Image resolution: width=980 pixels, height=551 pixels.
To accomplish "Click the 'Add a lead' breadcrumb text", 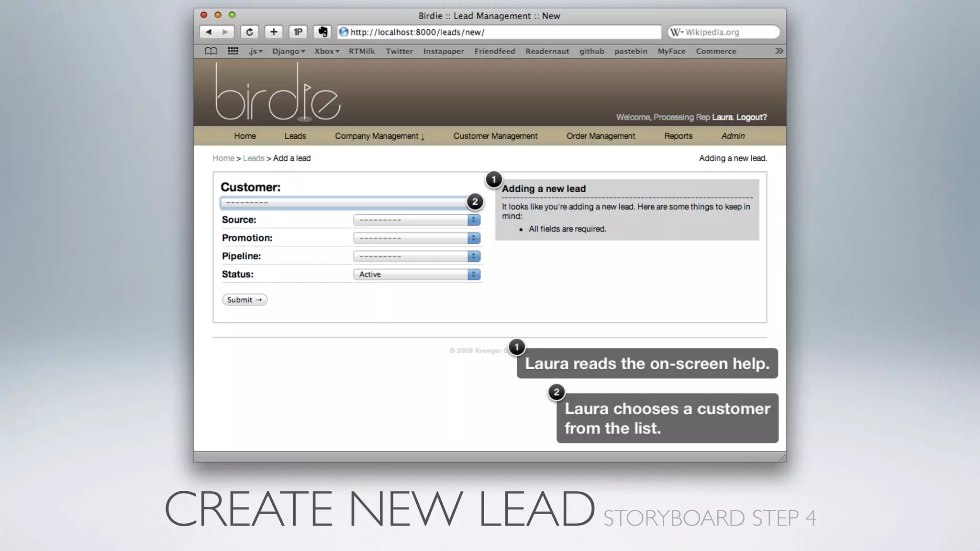I will pyautogui.click(x=292, y=158).
